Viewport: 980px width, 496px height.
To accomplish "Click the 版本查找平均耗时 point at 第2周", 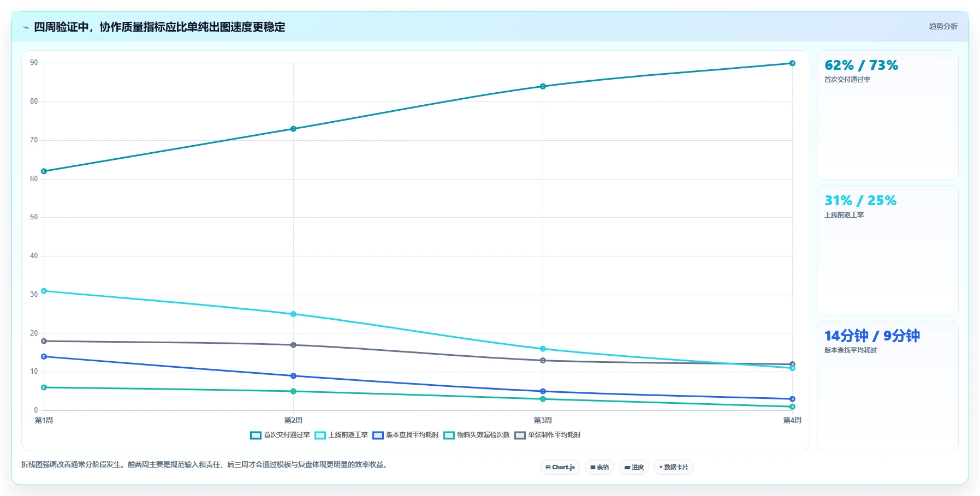I will (293, 376).
